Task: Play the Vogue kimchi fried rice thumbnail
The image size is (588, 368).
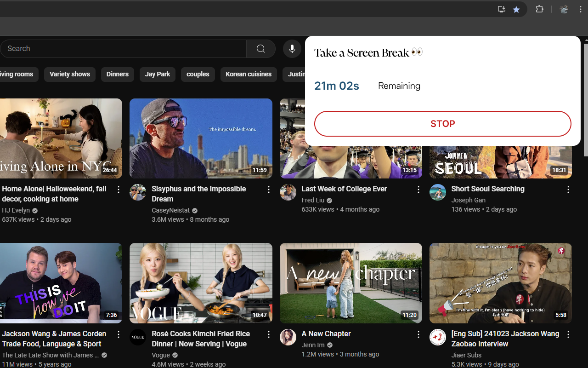Action: click(201, 283)
